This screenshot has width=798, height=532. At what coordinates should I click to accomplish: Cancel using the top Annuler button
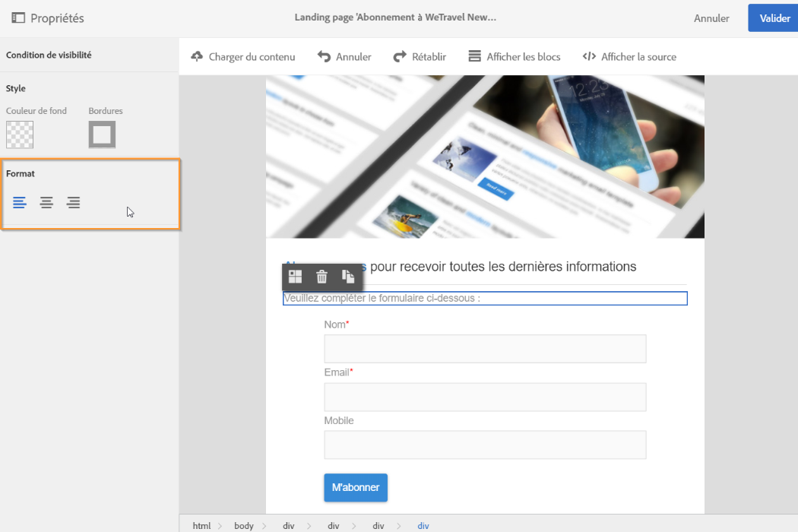point(711,18)
